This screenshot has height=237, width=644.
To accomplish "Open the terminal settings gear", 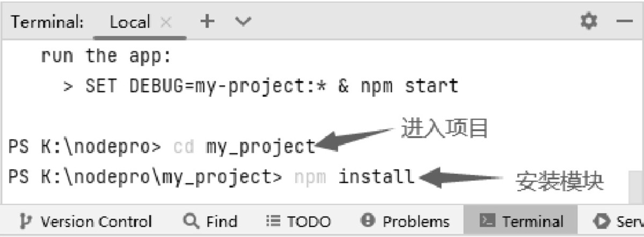I will [x=589, y=21].
